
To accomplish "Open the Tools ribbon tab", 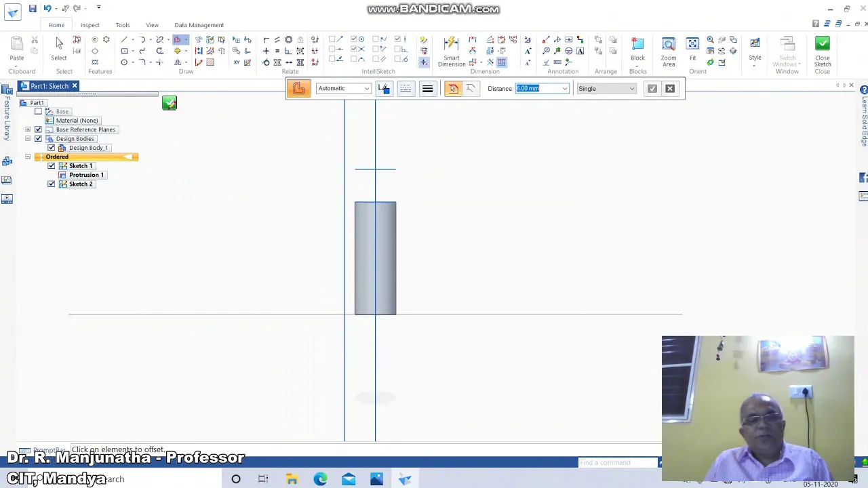I will [x=123, y=25].
